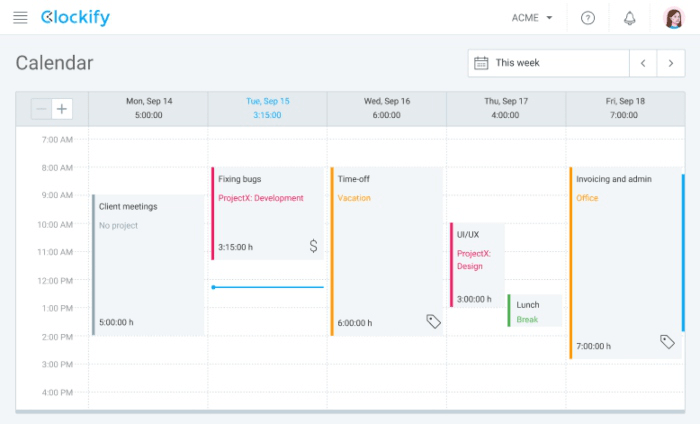Click the billable dollar icon on Fixing bugs
The image size is (700, 424).
coord(313,246)
